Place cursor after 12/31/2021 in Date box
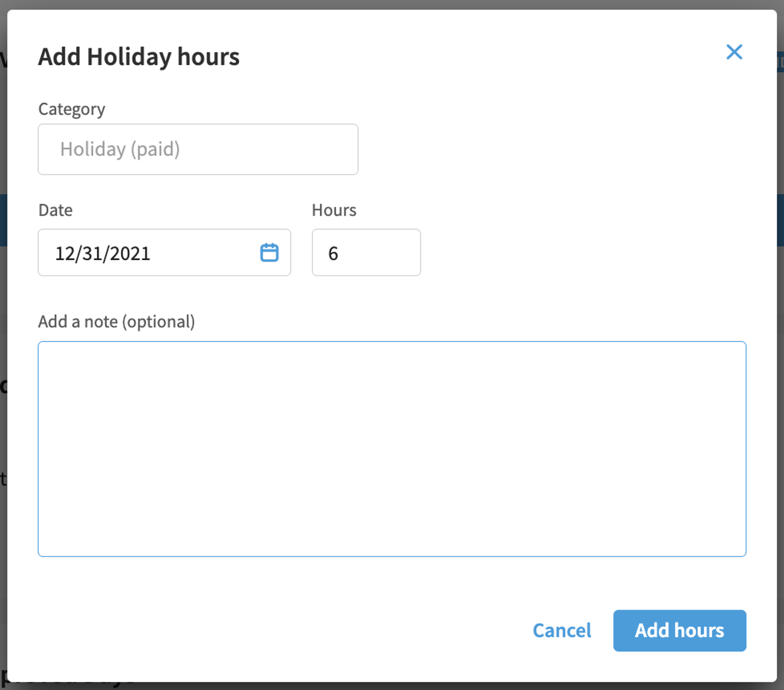Image resolution: width=784 pixels, height=690 pixels. 153,253
